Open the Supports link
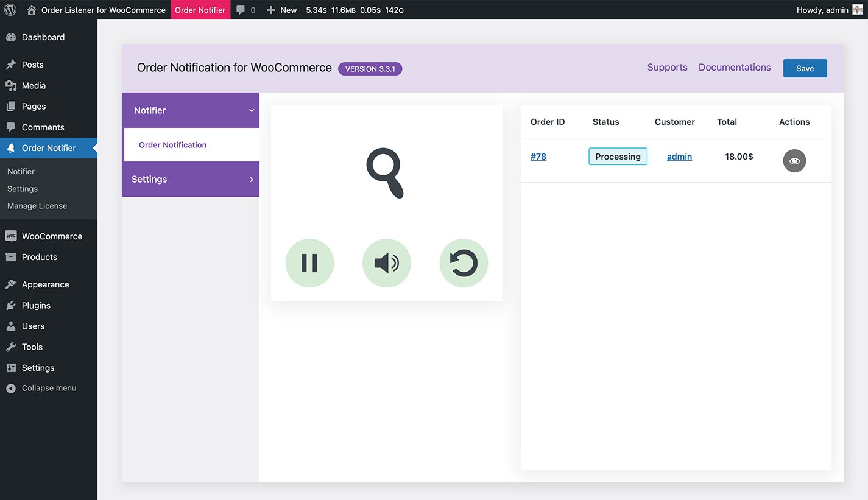The width and height of the screenshot is (868, 500). 667,68
